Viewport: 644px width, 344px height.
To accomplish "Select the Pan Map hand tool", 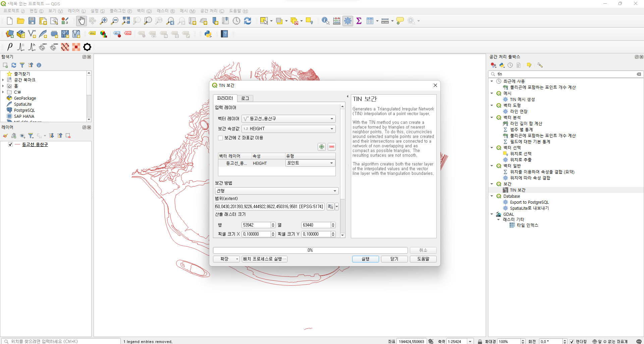I will 81,21.
